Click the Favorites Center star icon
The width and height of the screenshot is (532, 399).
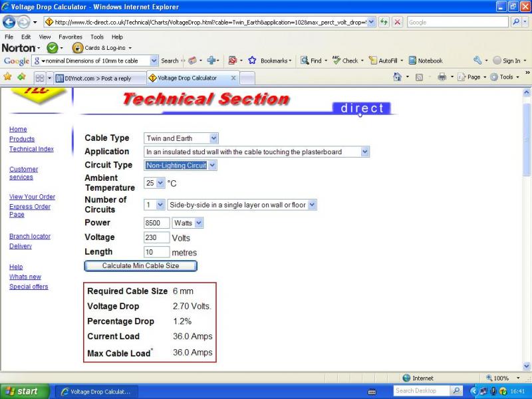pyautogui.click(x=8, y=77)
